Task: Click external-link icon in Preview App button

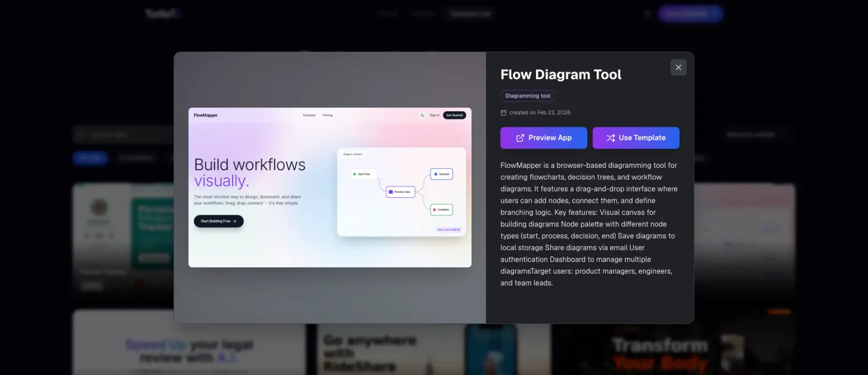Action: 520,138
